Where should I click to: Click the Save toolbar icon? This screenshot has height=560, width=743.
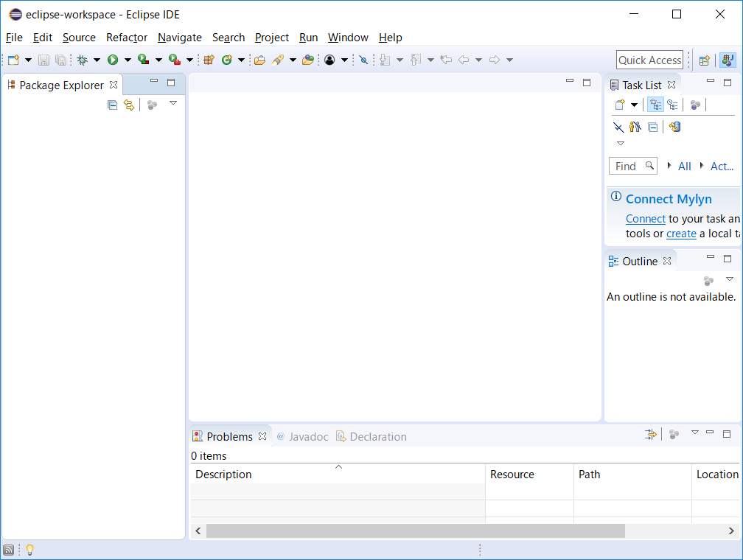43,60
